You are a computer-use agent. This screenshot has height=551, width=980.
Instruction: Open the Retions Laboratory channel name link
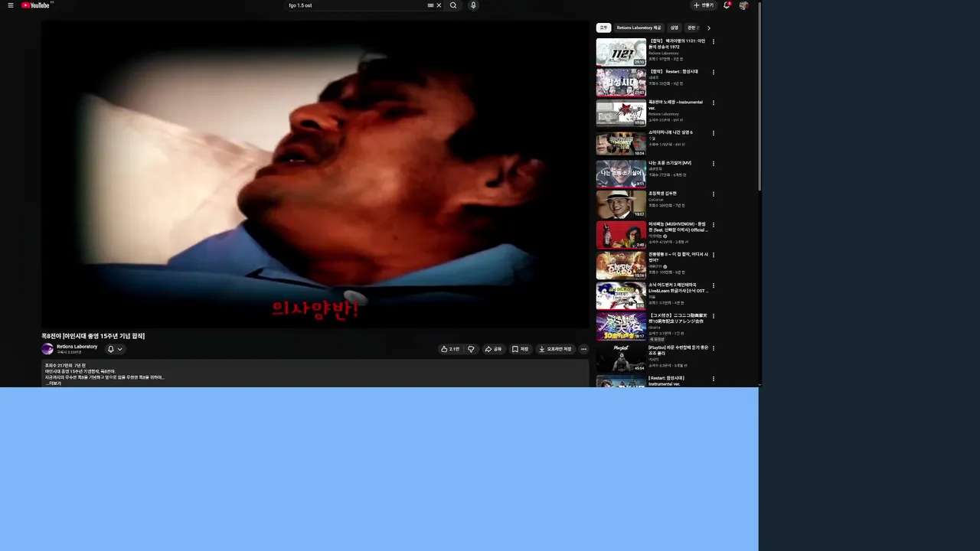point(77,347)
